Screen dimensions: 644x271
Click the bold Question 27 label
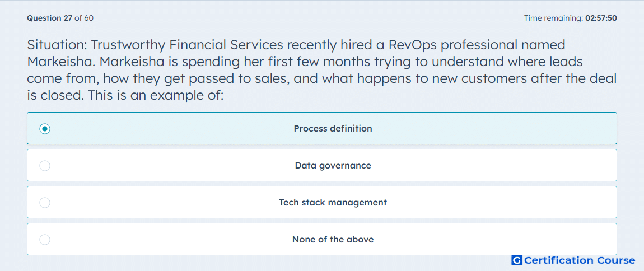(49, 18)
